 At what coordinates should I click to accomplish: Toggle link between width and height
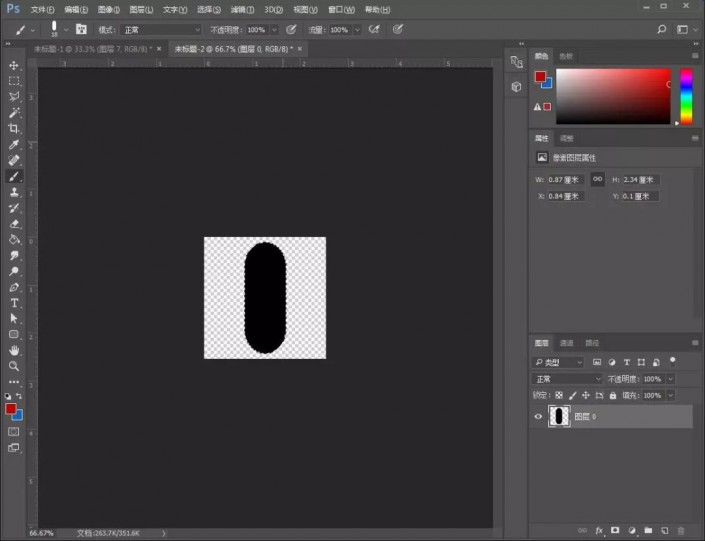[x=597, y=179]
